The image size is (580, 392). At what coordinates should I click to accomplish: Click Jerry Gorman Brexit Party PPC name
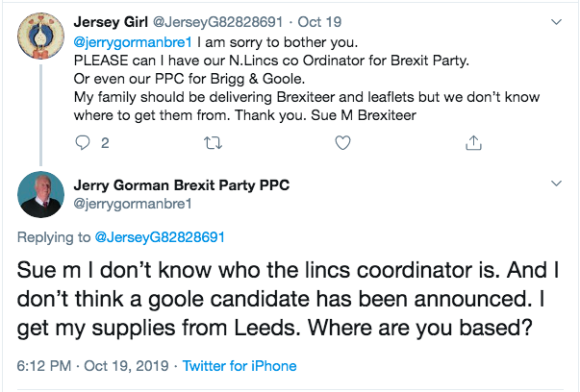point(181,184)
